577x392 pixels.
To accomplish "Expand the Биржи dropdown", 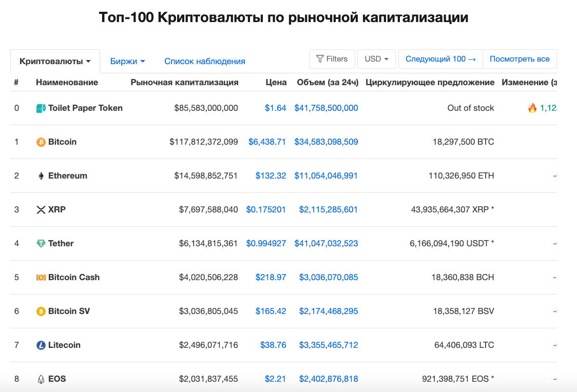I will (127, 62).
